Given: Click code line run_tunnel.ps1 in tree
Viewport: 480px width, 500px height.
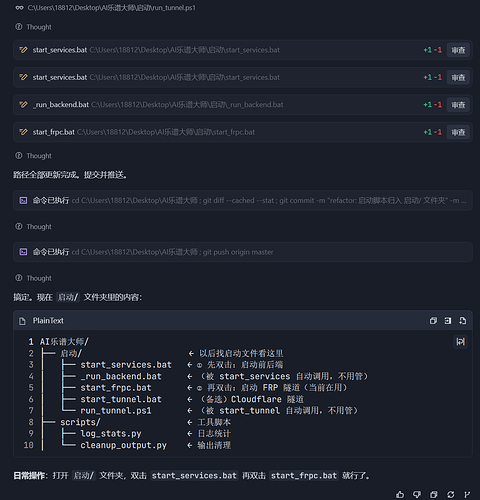Looking at the screenshot, I should pyautogui.click(x=116, y=410).
